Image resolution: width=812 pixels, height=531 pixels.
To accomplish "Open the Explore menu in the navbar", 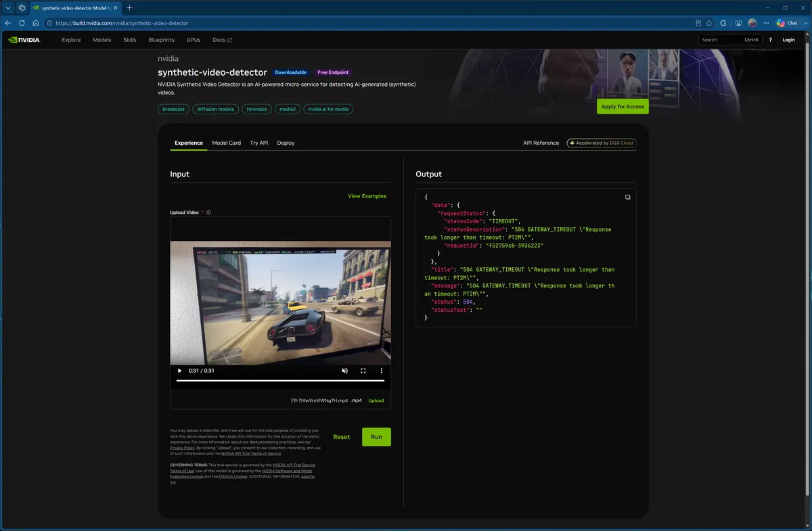I will coord(71,40).
